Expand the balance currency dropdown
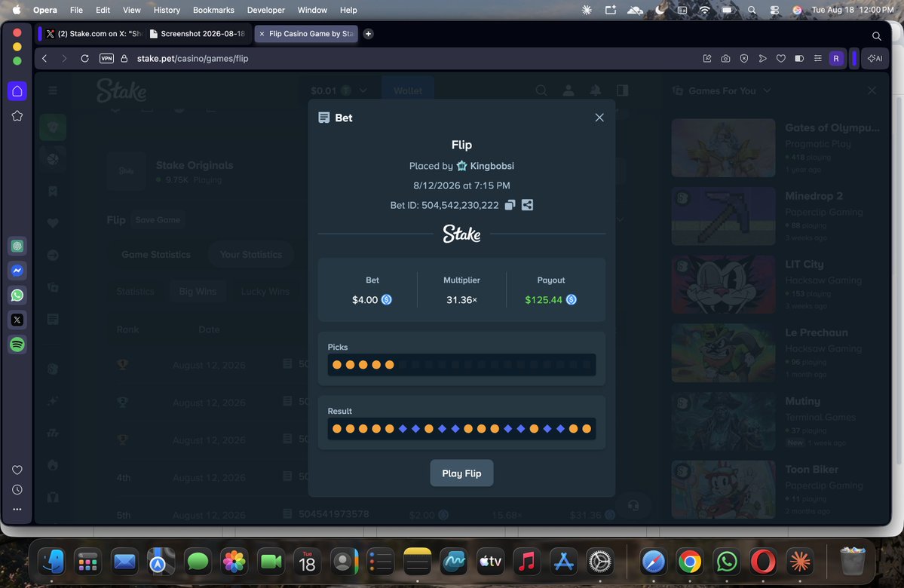The height and width of the screenshot is (588, 904). tap(363, 90)
